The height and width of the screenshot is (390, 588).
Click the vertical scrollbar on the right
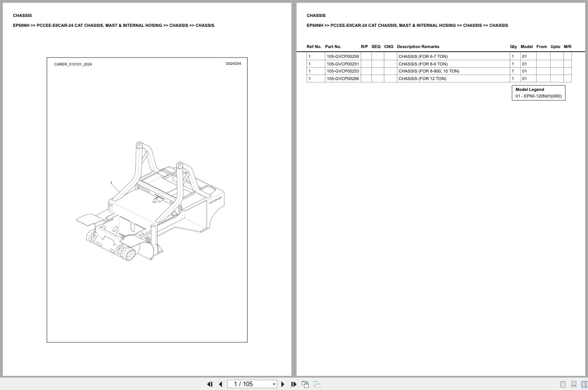tap(586, 188)
